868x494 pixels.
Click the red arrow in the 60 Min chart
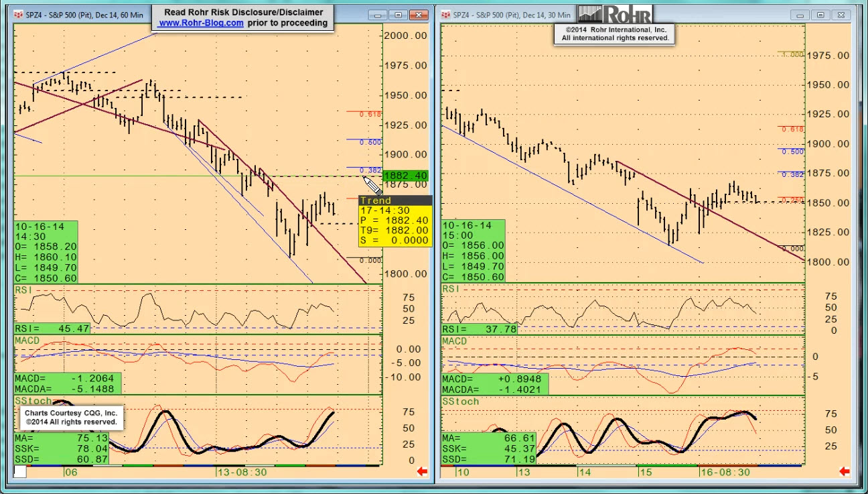coord(423,472)
